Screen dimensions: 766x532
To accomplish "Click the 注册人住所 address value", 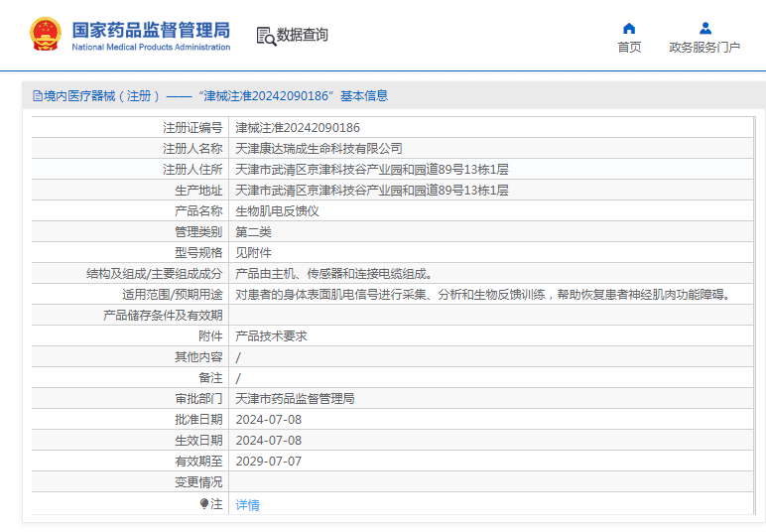I will [372, 170].
